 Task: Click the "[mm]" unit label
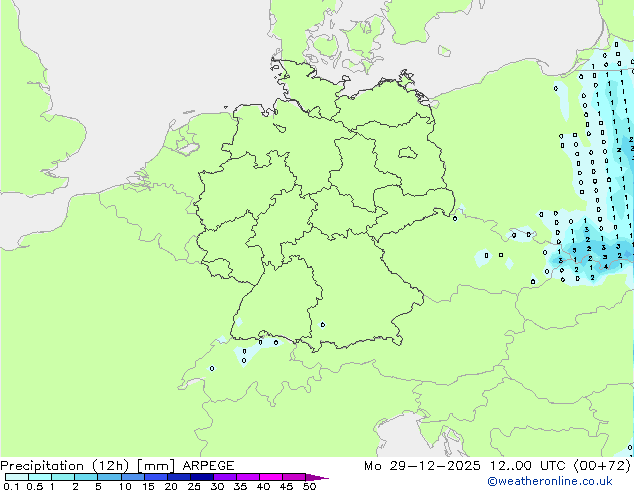point(156,466)
